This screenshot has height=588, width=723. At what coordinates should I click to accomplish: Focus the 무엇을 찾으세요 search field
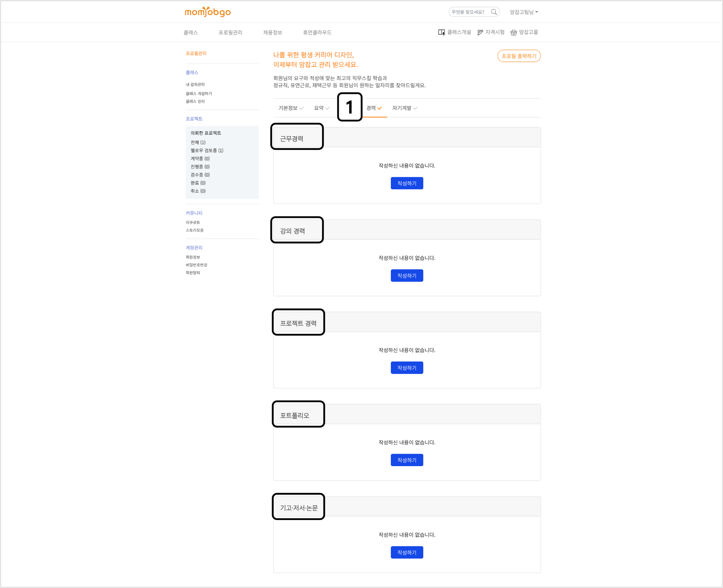point(468,12)
